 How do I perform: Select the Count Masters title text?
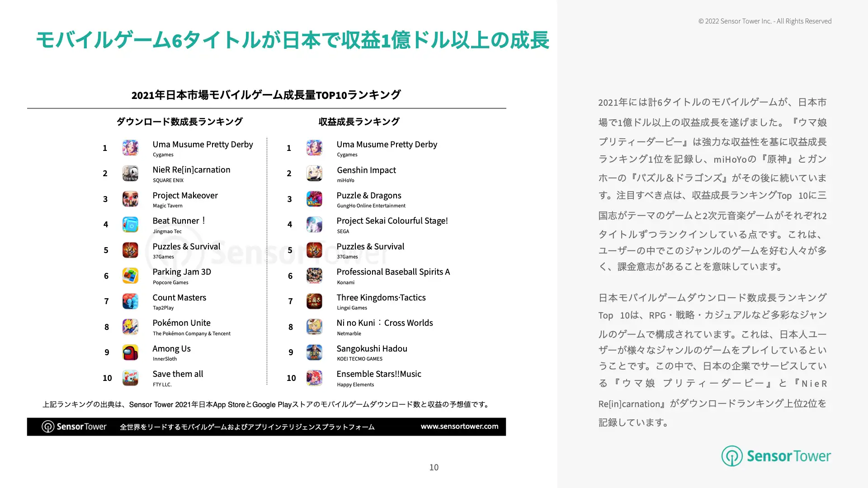click(x=179, y=298)
